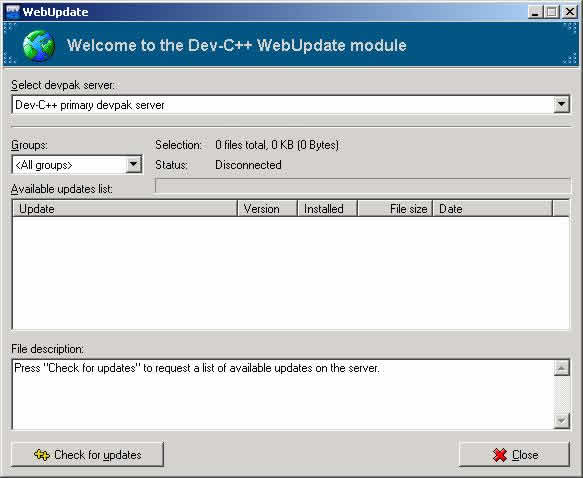
Task: Click the file description scroll up arrow
Action: click(x=561, y=368)
